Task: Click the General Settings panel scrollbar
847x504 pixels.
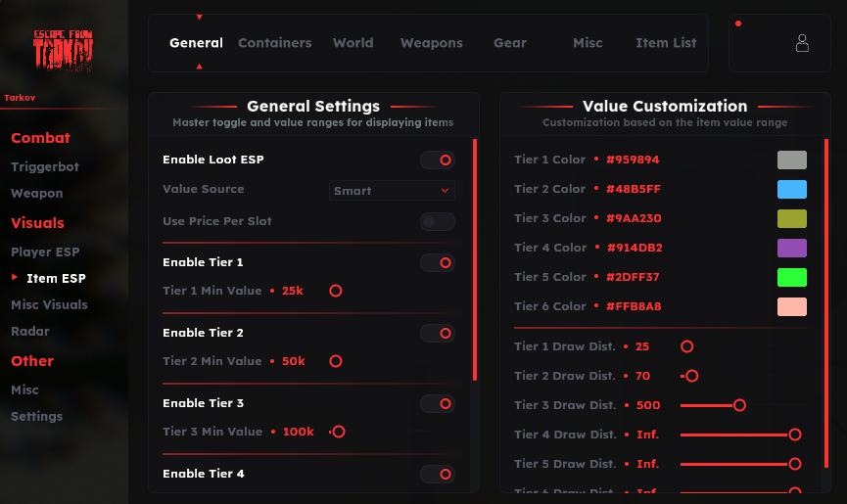Action: 475,259
